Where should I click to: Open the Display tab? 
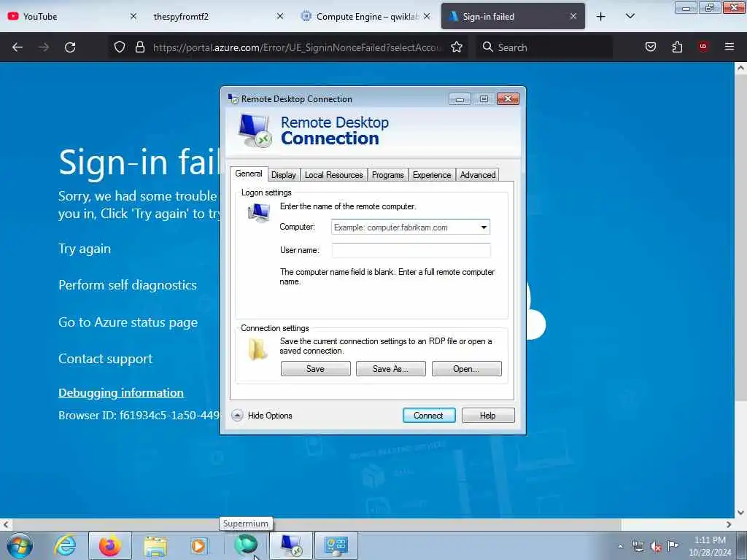284,175
